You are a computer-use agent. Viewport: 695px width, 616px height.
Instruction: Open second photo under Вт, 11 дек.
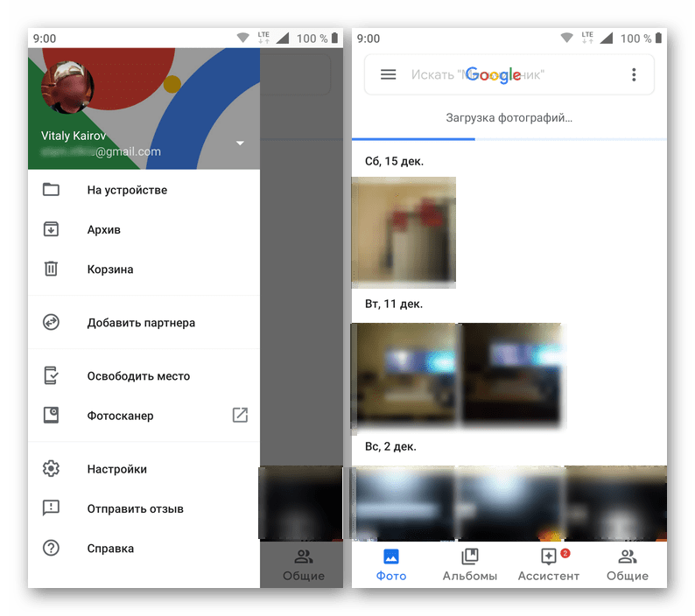[512, 374]
